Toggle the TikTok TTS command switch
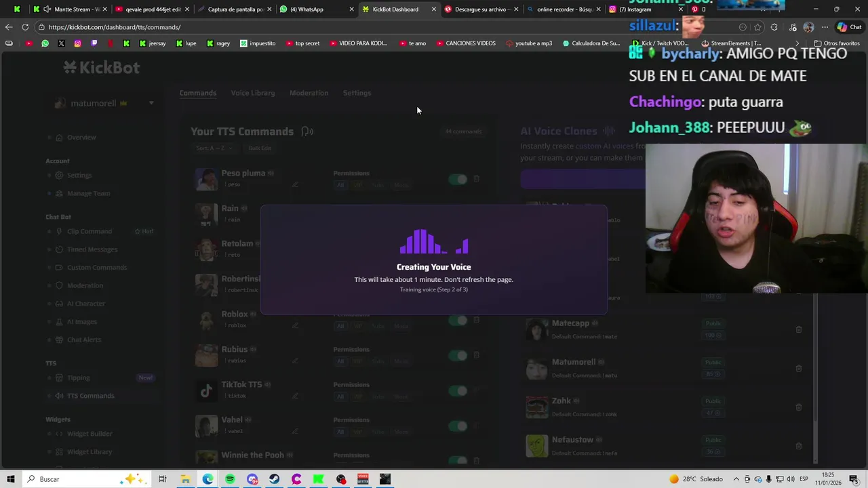This screenshot has width=868, height=488. [458, 390]
